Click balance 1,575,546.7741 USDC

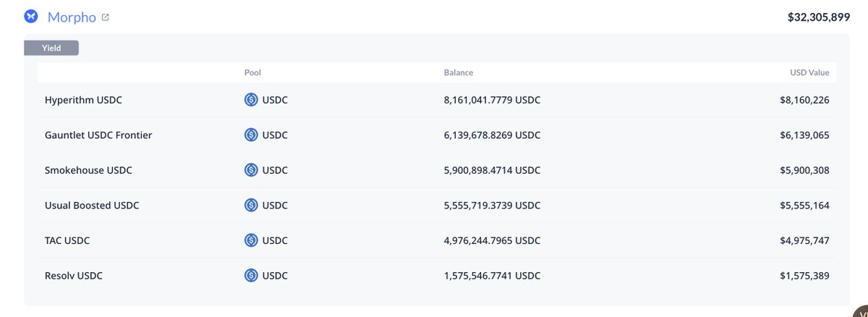[x=492, y=275]
